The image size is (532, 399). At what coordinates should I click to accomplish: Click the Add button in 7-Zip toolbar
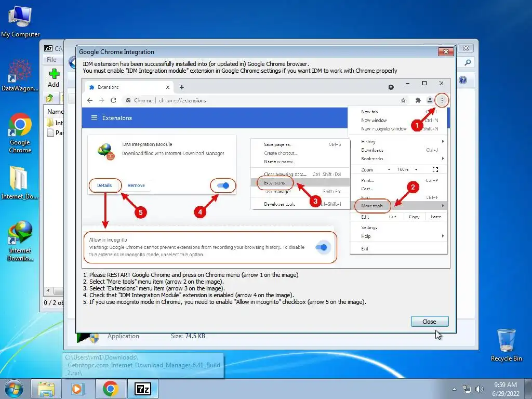click(54, 78)
